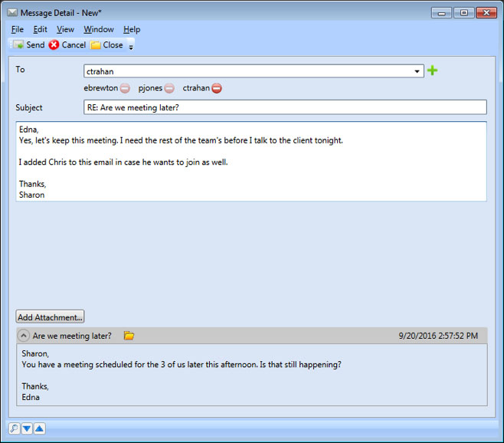Click the ebrewton recipient name
Image resolution: width=504 pixels, height=443 pixels.
(x=100, y=88)
